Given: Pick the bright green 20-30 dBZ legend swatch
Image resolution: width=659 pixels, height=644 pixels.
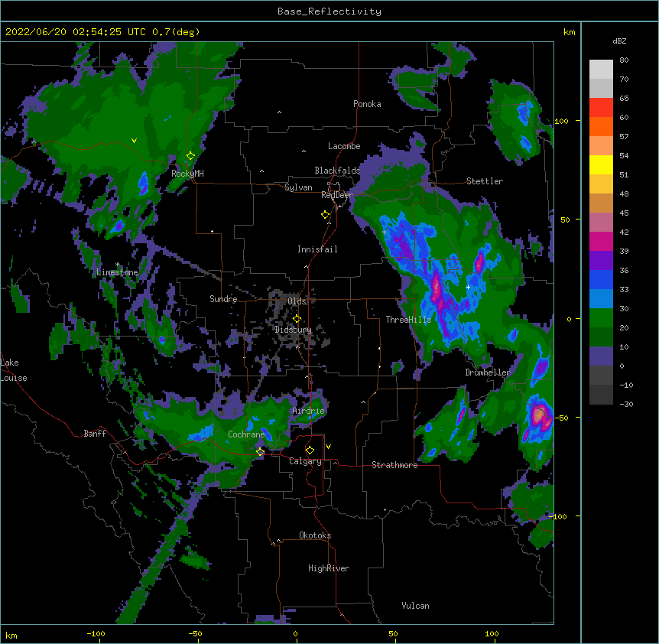Looking at the screenshot, I should pyautogui.click(x=601, y=318).
